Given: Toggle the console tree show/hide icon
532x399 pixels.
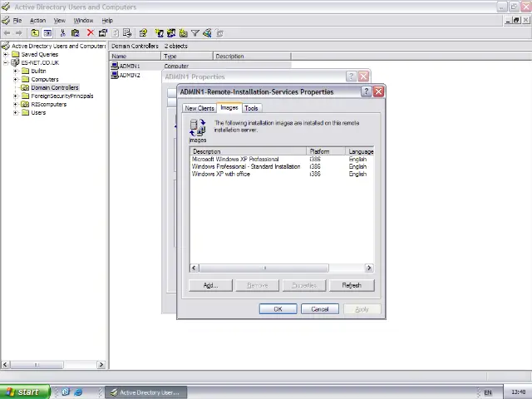Looking at the screenshot, I should tap(47, 33).
